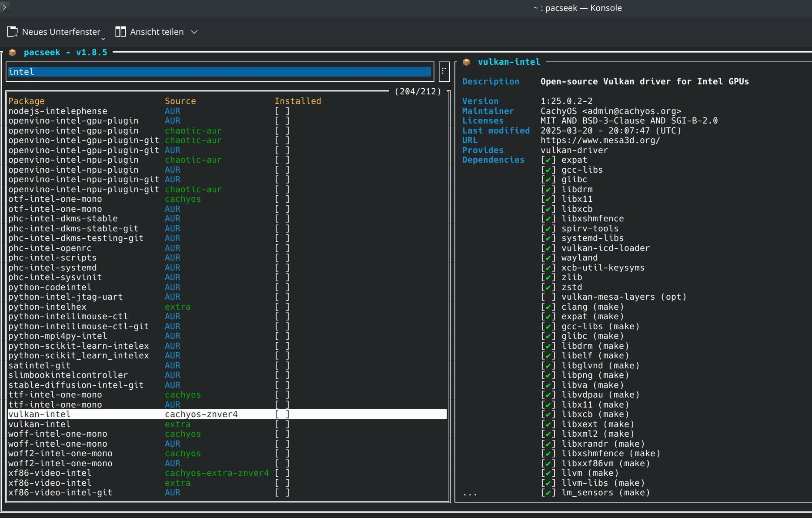Click the Source column header
The width and height of the screenshot is (812, 518).
(x=180, y=101)
